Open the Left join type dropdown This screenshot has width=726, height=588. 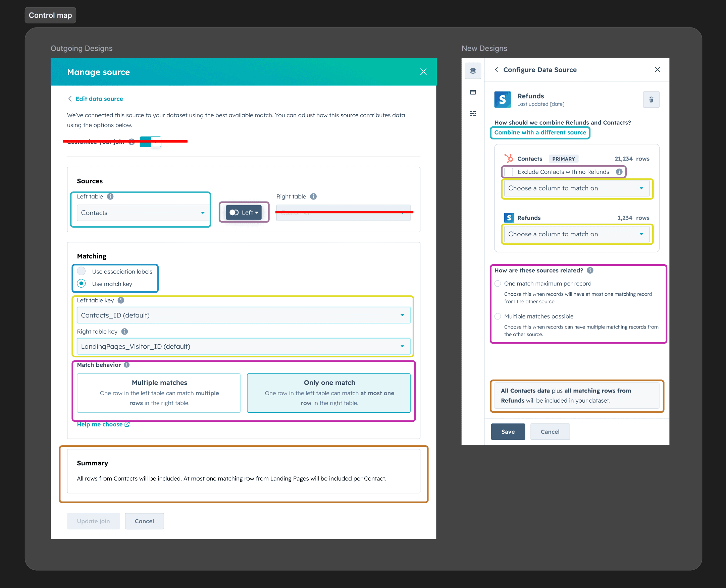[x=244, y=213]
